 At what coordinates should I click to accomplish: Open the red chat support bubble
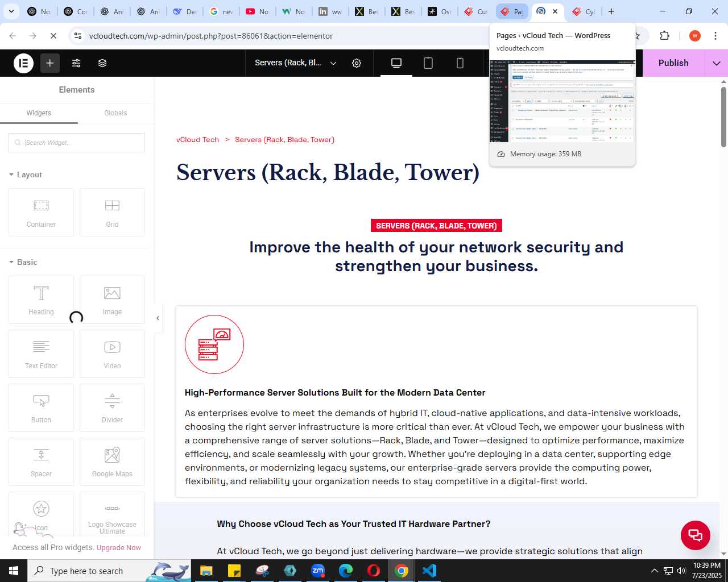click(x=695, y=535)
